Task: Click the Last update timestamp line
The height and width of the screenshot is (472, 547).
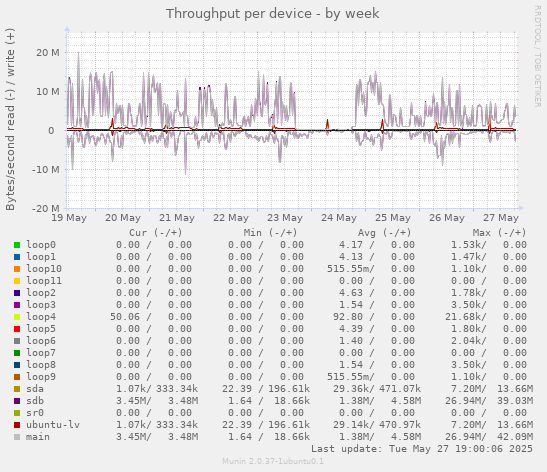Action: (x=422, y=449)
